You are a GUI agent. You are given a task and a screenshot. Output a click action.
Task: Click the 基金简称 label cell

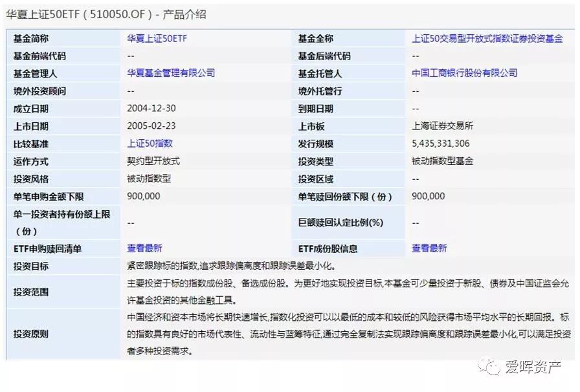[x=63, y=38]
